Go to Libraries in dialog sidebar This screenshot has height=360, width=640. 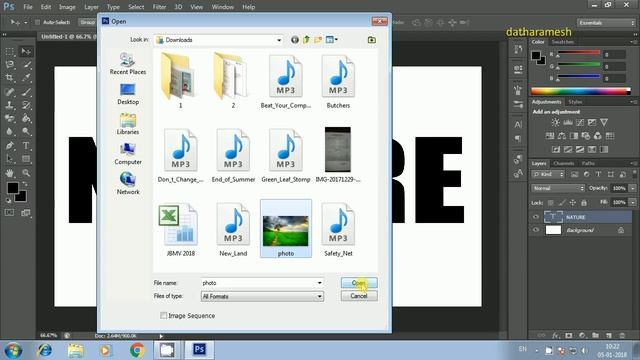pos(128,124)
